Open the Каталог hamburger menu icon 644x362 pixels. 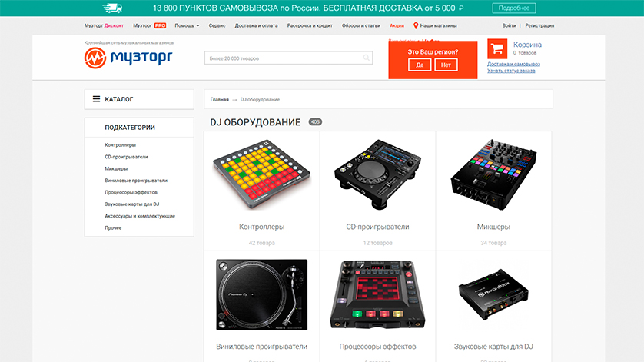[96, 99]
